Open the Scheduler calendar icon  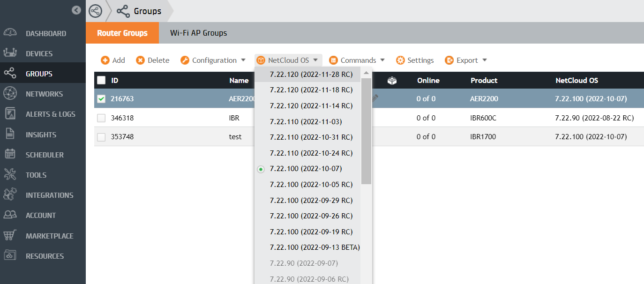click(x=10, y=155)
